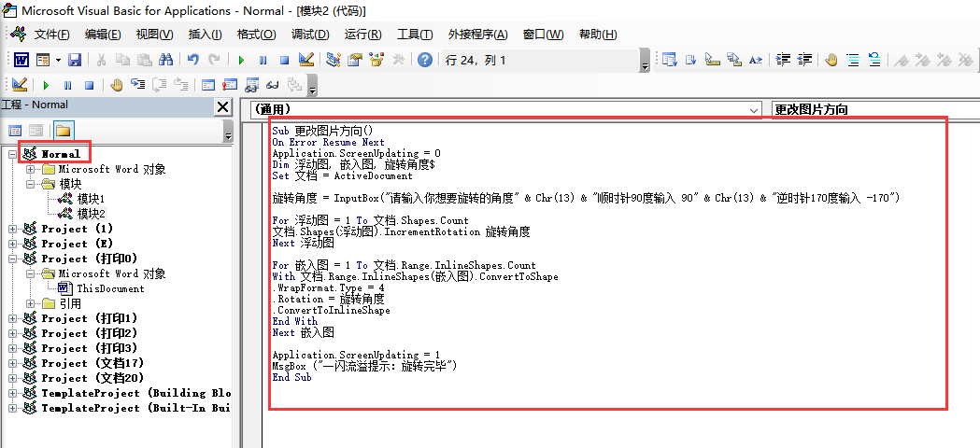The height and width of the screenshot is (448, 980).
Task: Click the Comment Block icon
Action: (x=853, y=60)
